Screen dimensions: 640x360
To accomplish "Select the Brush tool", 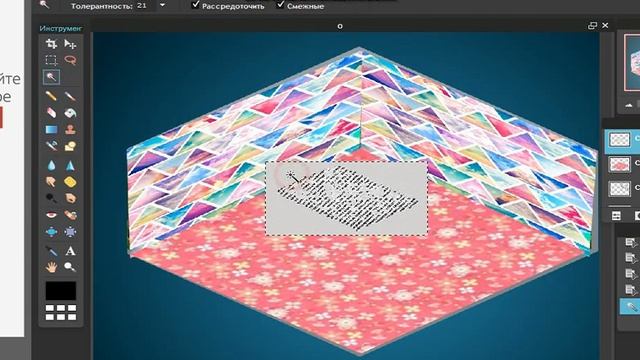I will 70,96.
